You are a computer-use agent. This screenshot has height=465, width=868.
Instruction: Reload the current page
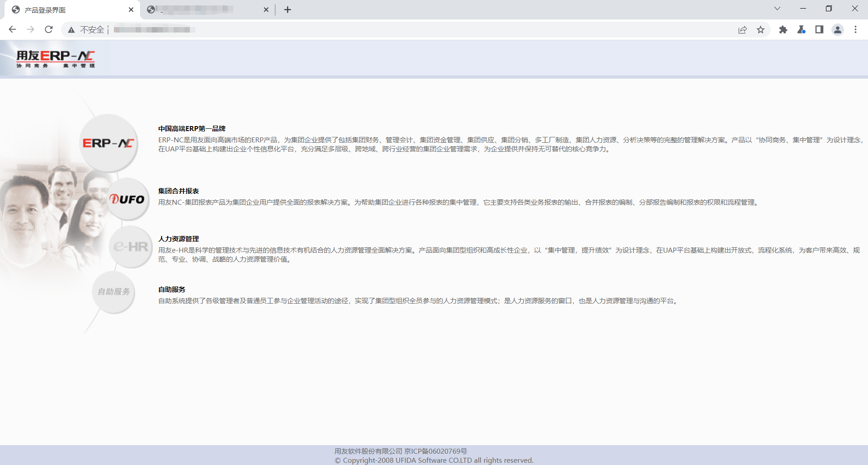49,29
